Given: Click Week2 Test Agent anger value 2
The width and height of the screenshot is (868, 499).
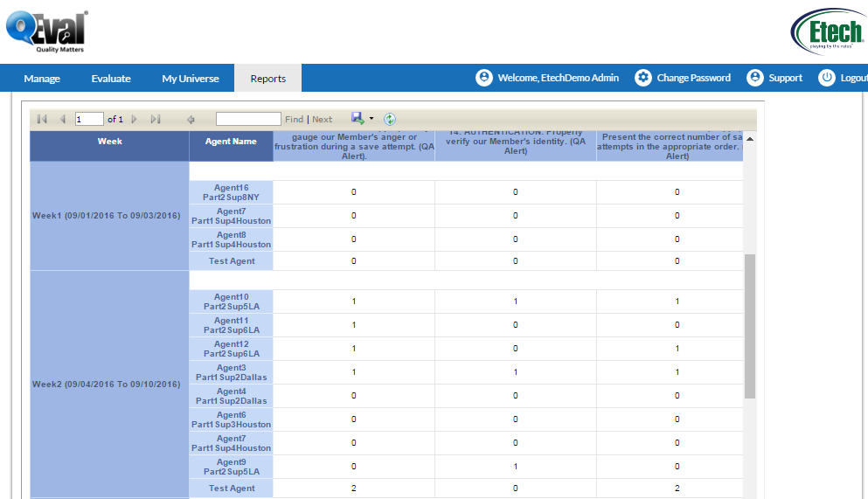Looking at the screenshot, I should click(x=354, y=489).
